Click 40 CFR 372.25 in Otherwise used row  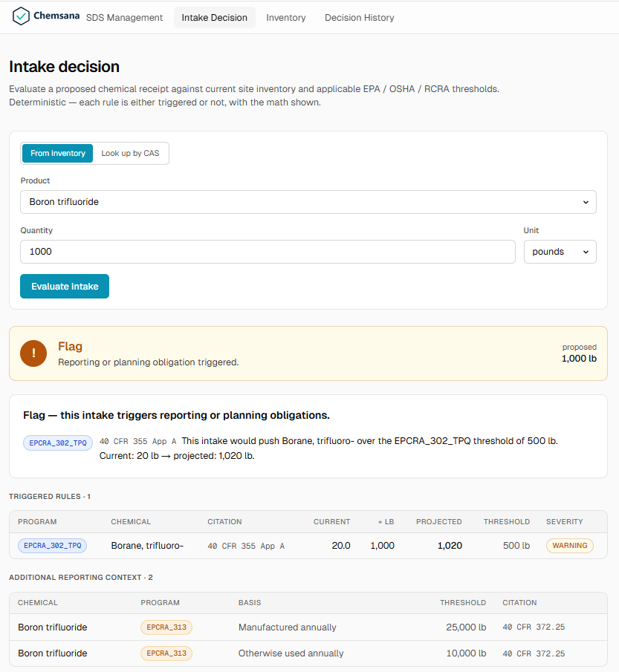pos(534,653)
